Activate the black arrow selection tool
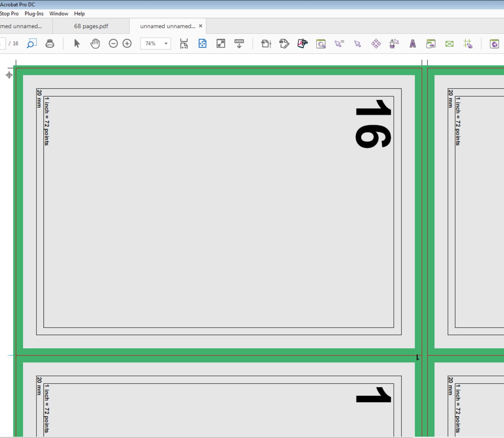The width and height of the screenshot is (504, 438). pos(77,43)
